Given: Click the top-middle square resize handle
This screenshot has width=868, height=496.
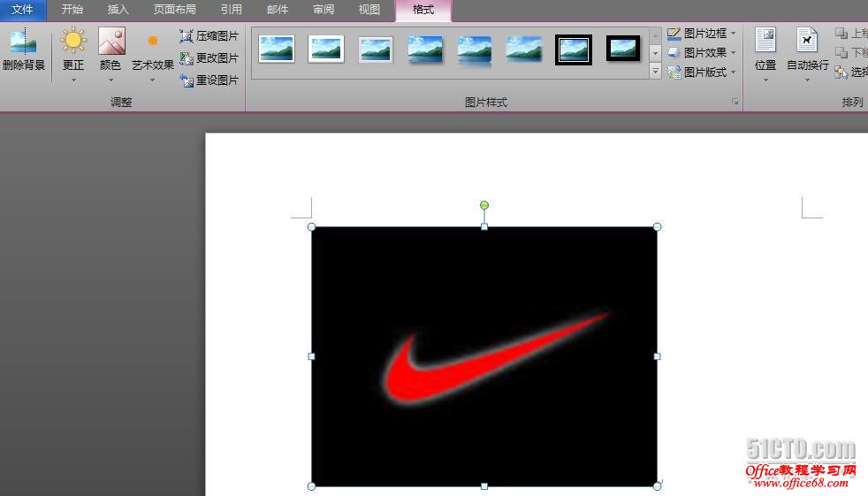Looking at the screenshot, I should (x=484, y=227).
